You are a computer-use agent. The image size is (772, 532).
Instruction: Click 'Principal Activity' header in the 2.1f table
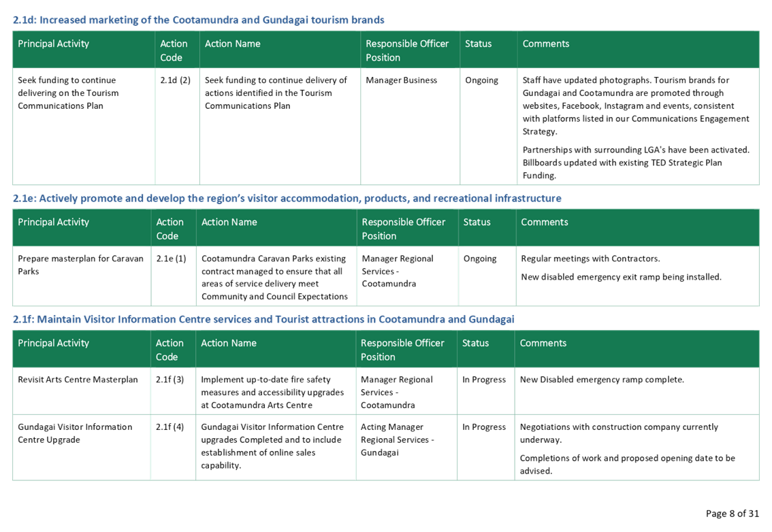54,343
